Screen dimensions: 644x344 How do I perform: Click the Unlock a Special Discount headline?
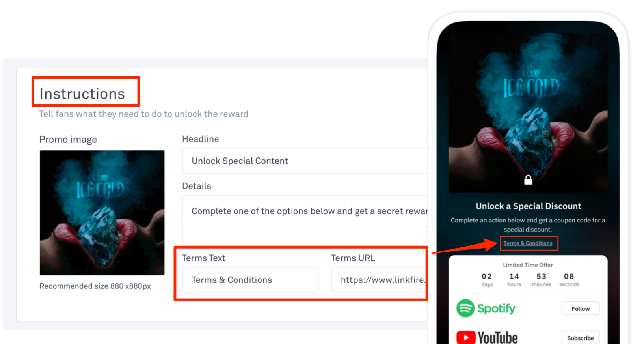(x=528, y=206)
